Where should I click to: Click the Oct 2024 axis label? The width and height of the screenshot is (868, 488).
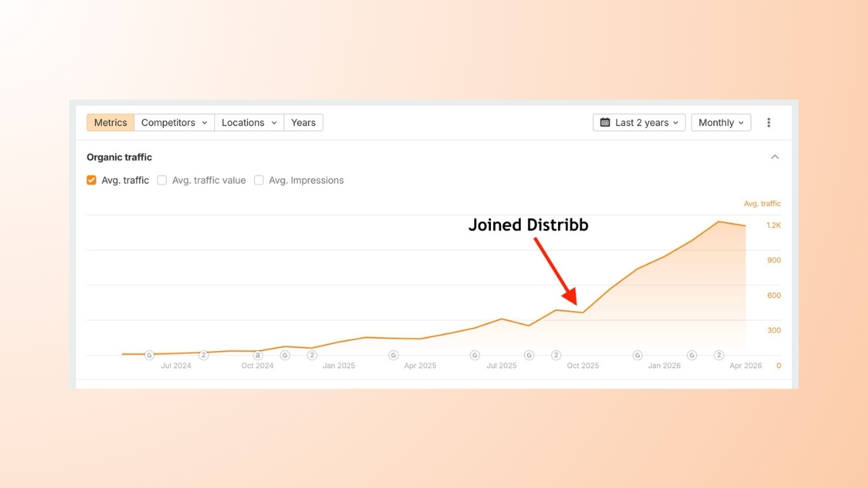point(258,366)
